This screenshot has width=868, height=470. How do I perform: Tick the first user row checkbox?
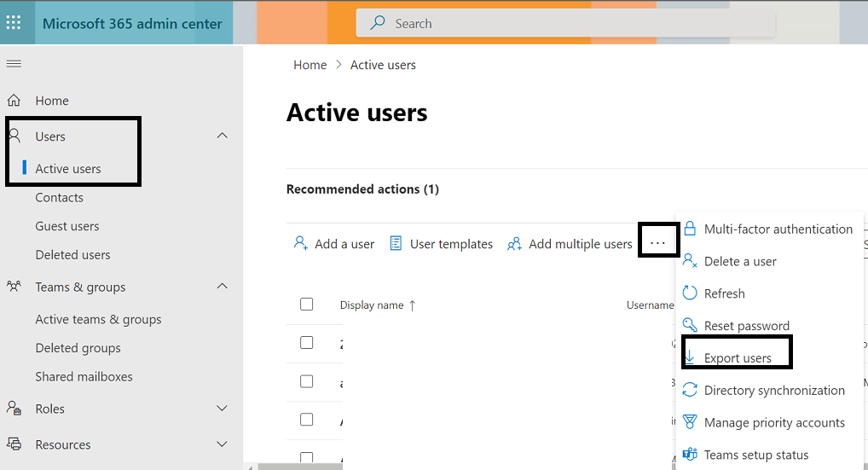(307, 343)
